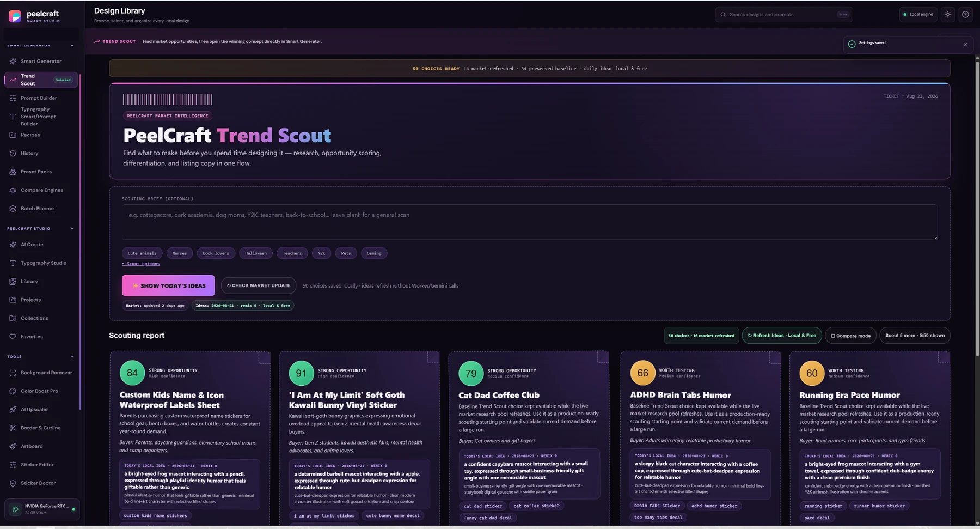Choose the Halloween brief chip
The width and height of the screenshot is (980, 529).
[x=256, y=253]
